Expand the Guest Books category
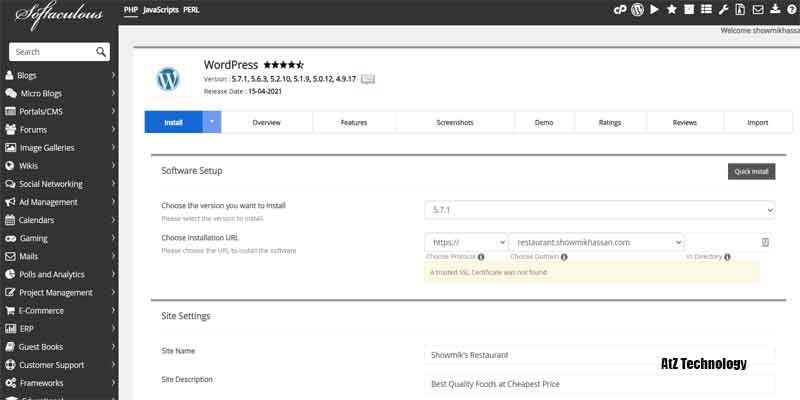 (x=60, y=347)
